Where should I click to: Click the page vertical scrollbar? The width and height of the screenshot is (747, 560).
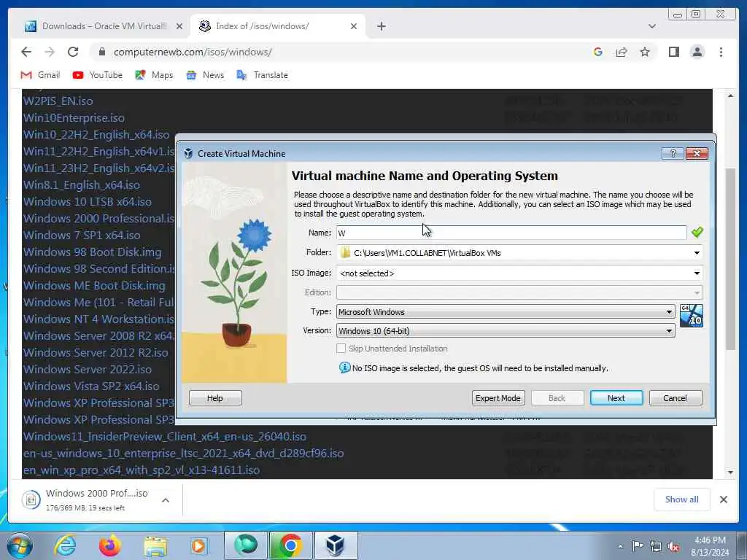click(x=730, y=259)
